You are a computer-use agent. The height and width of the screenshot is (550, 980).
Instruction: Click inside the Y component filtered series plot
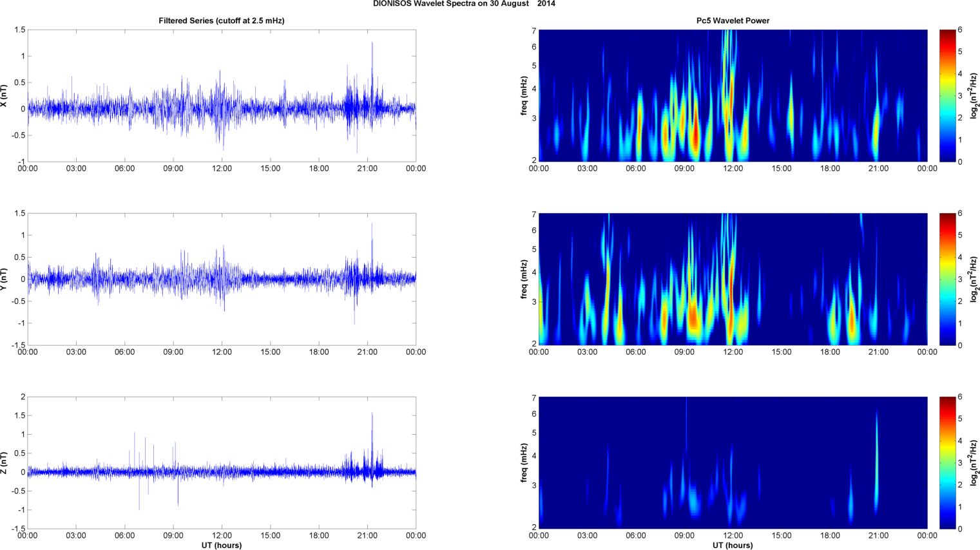(222, 280)
